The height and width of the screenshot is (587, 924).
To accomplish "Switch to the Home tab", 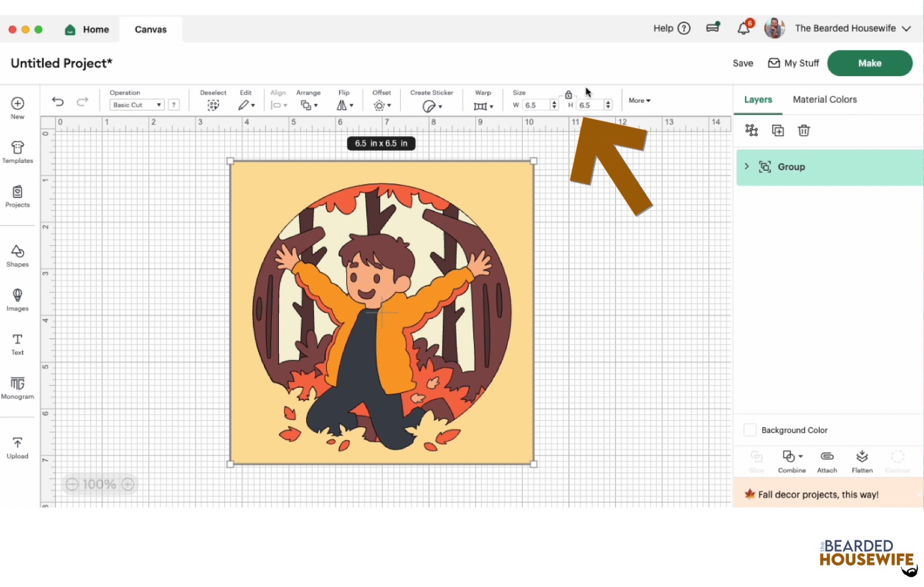I will point(87,29).
